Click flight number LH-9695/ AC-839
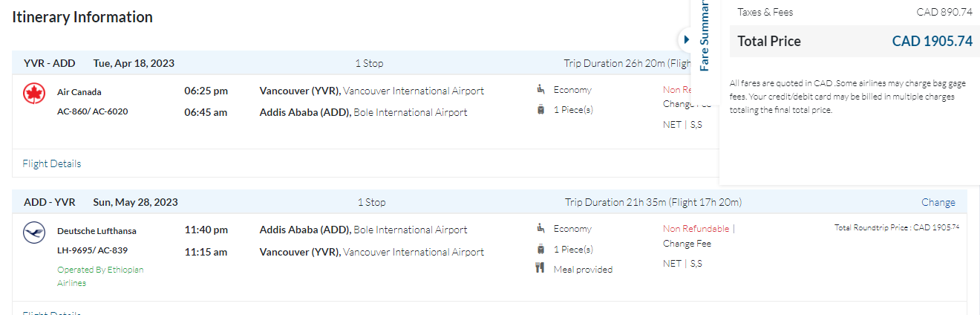The width and height of the screenshot is (980, 315). point(92,250)
